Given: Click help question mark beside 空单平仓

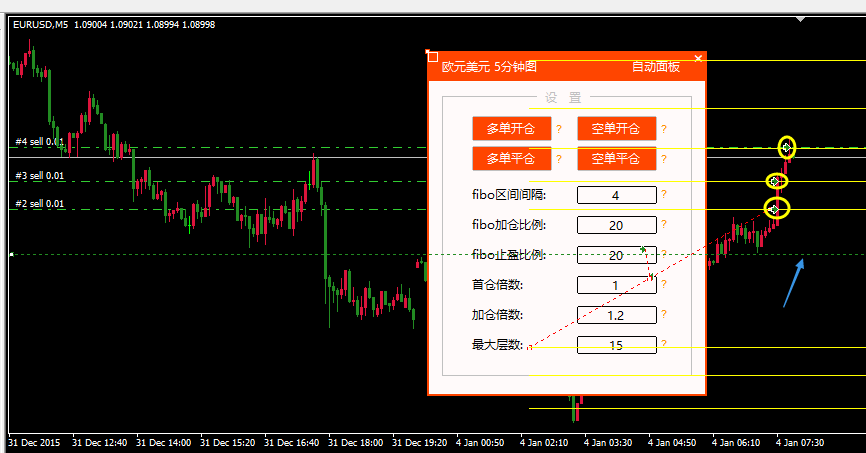Looking at the screenshot, I should [664, 159].
